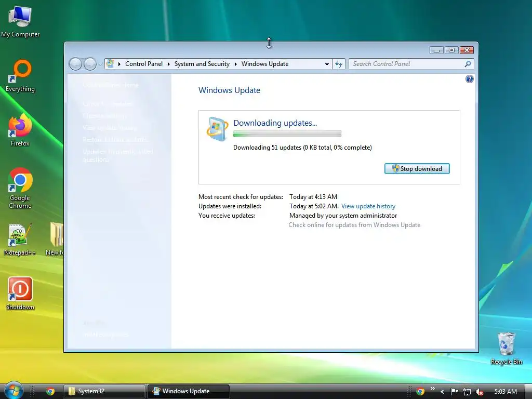The image size is (532, 399).
Task: Maximize the Windows Update window
Action: tap(451, 50)
